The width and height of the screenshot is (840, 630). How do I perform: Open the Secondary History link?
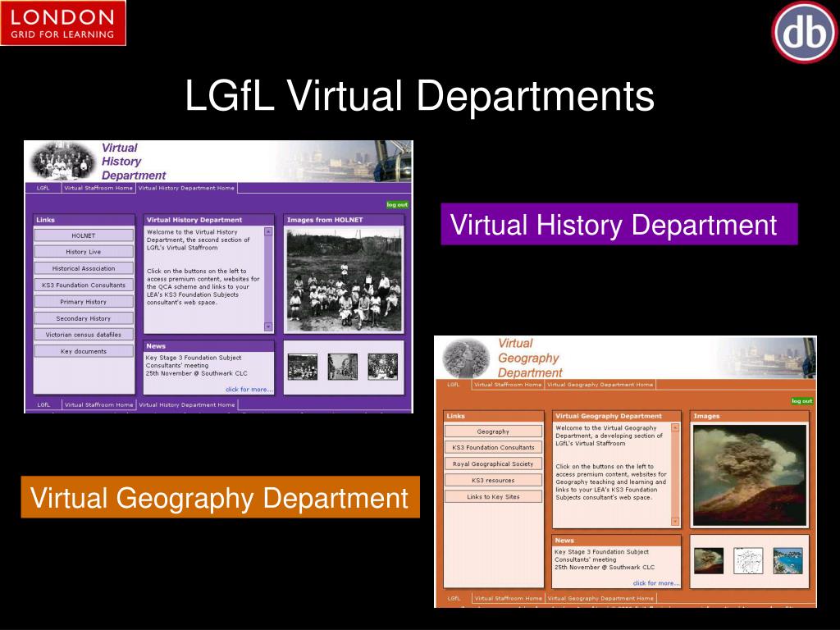pyautogui.click(x=84, y=318)
